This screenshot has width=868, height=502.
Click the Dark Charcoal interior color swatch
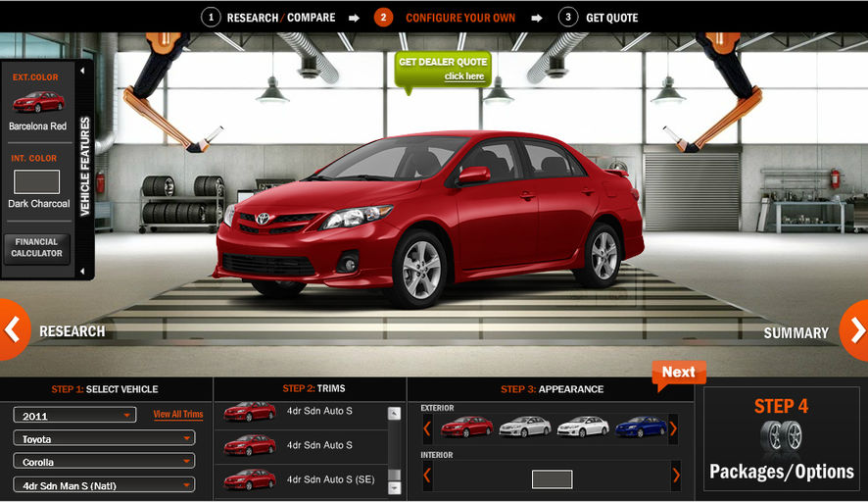pyautogui.click(x=36, y=181)
